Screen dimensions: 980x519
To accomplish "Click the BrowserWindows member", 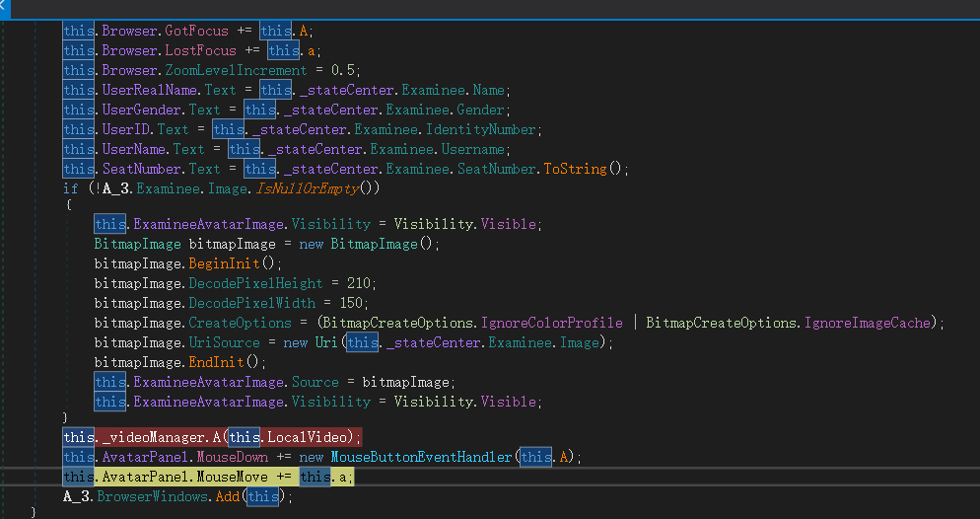I will point(153,497).
